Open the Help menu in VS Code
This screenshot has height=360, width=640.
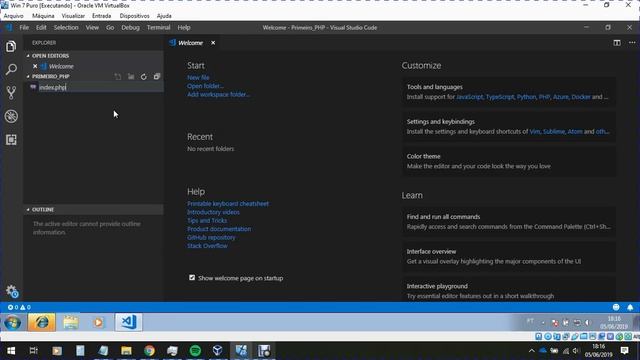(184, 27)
